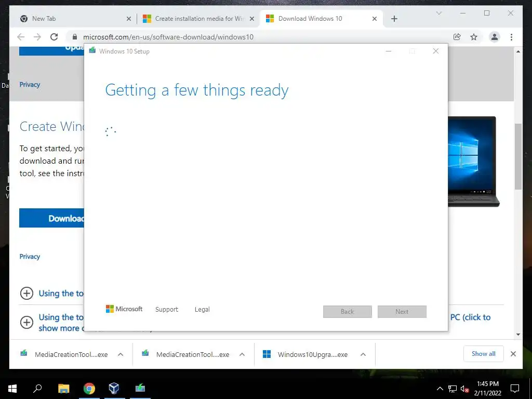
Task: Click the scrollbar down arrow
Action: pyautogui.click(x=518, y=335)
